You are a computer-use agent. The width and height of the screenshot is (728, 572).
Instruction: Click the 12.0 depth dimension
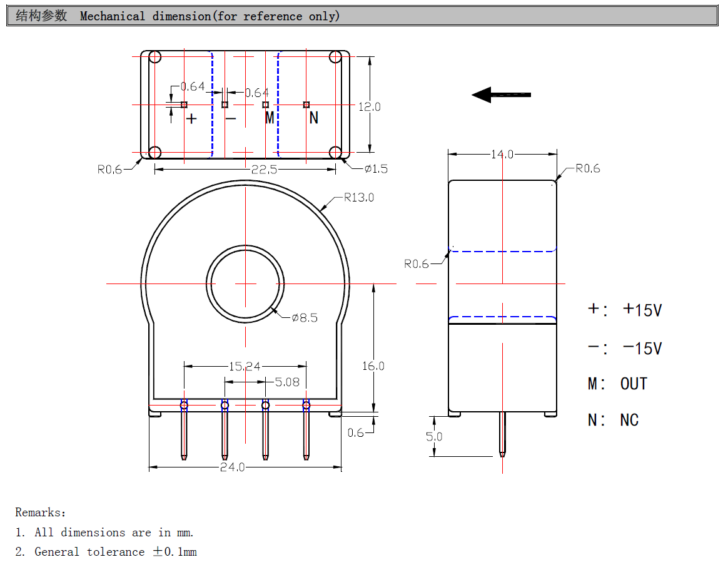(369, 107)
